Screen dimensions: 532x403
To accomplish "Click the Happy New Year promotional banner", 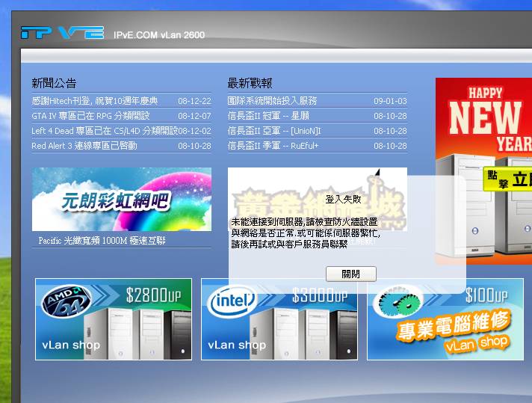I will coord(484,171).
